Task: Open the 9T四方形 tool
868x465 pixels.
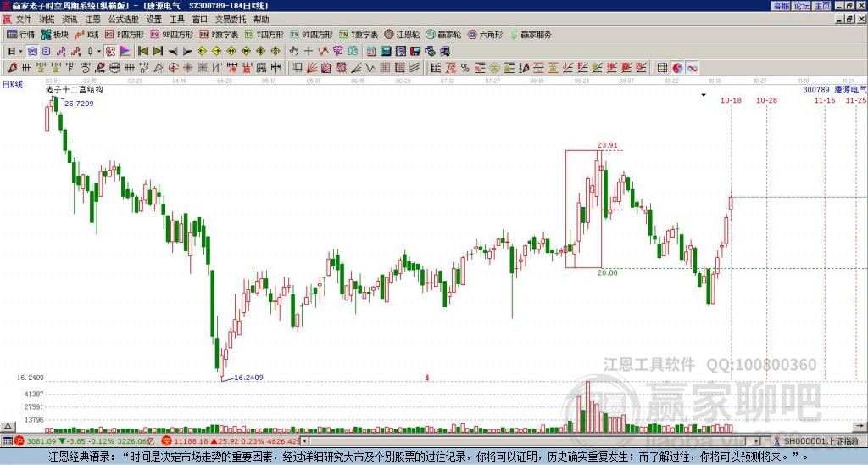Action: point(311,34)
